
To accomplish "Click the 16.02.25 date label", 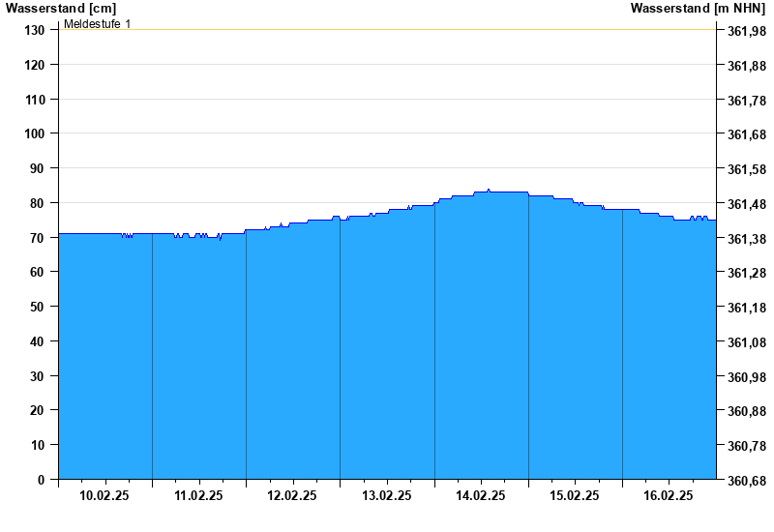I will point(669,495).
